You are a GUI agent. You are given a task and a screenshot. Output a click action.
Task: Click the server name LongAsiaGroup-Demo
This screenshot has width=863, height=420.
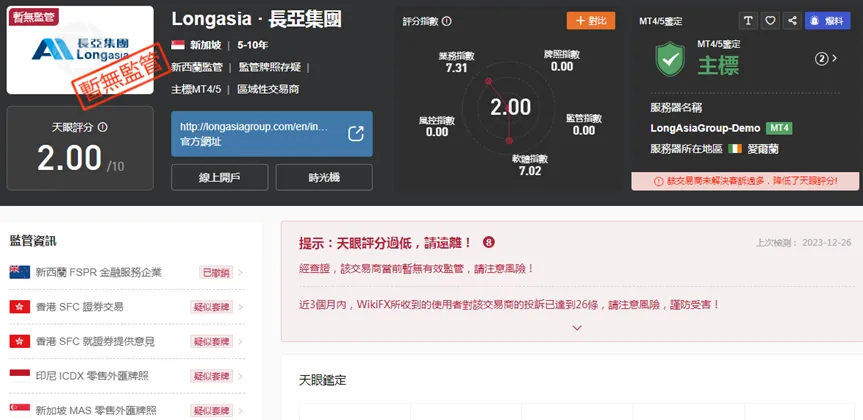point(706,128)
